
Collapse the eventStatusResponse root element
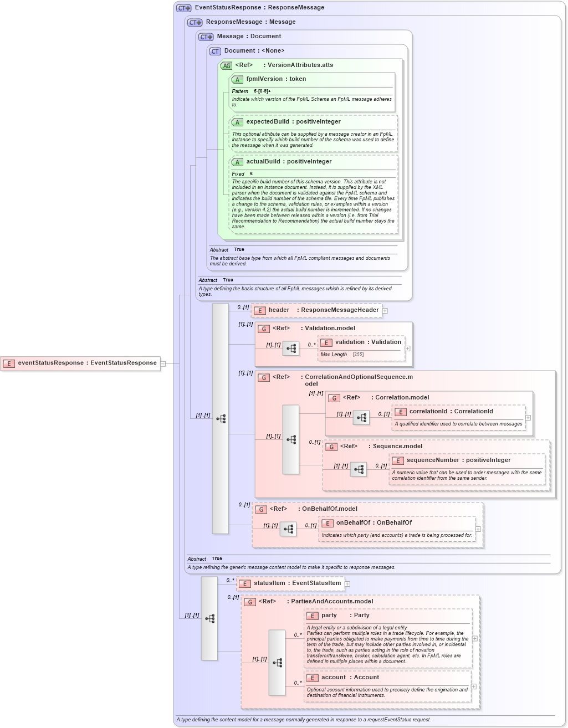[163, 364]
